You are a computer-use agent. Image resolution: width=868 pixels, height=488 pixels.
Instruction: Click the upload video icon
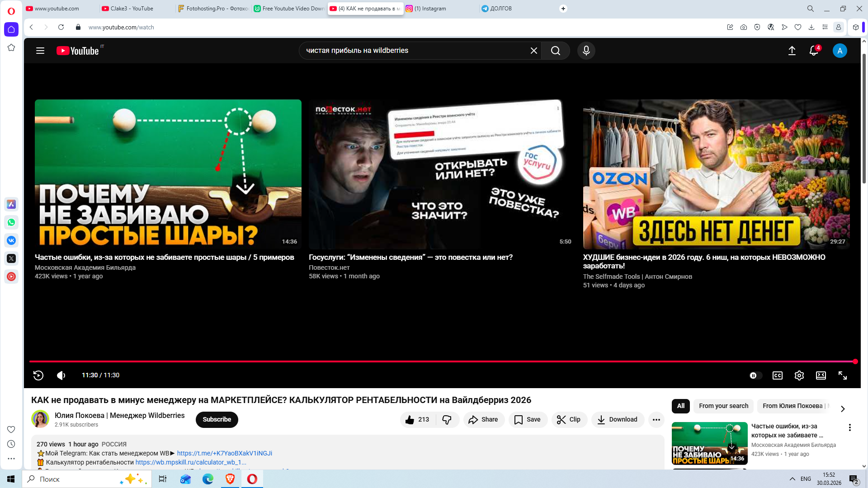792,51
